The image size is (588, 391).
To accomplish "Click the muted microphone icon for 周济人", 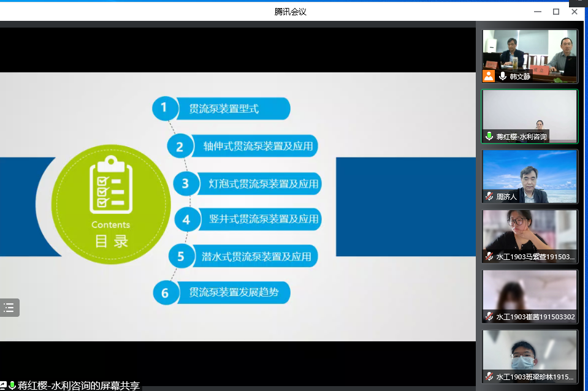I will click(489, 197).
